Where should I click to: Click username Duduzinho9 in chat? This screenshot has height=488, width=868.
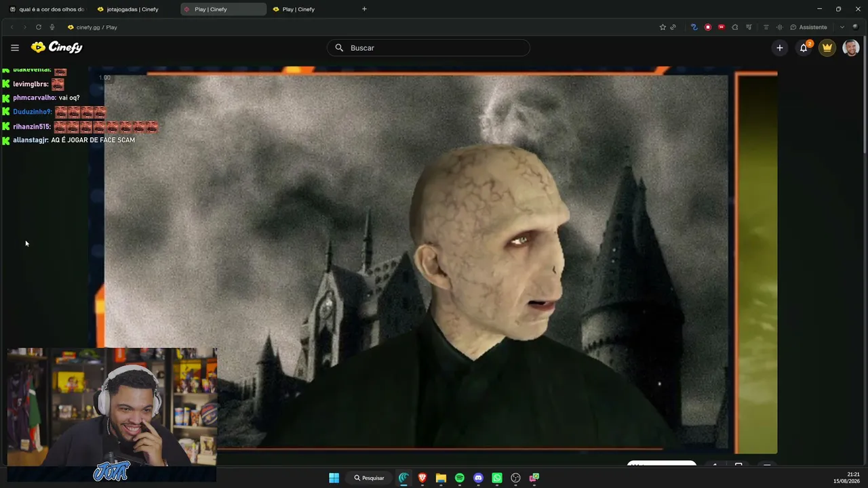(33, 112)
